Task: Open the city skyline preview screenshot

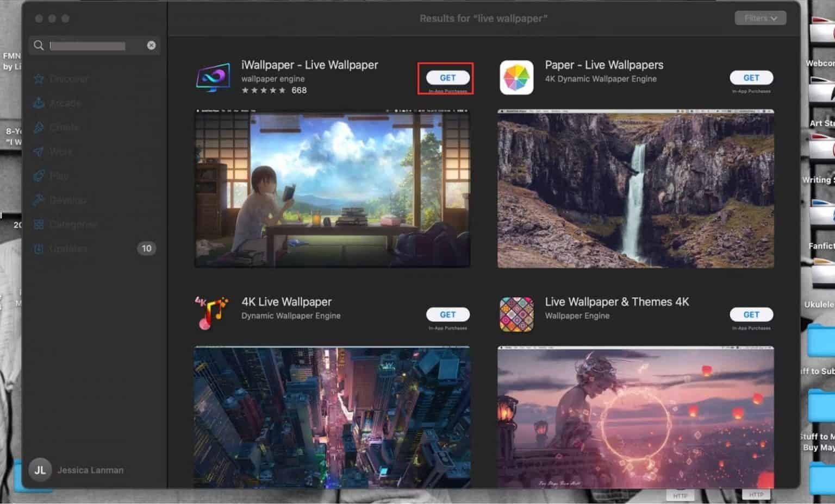Action: [332, 416]
